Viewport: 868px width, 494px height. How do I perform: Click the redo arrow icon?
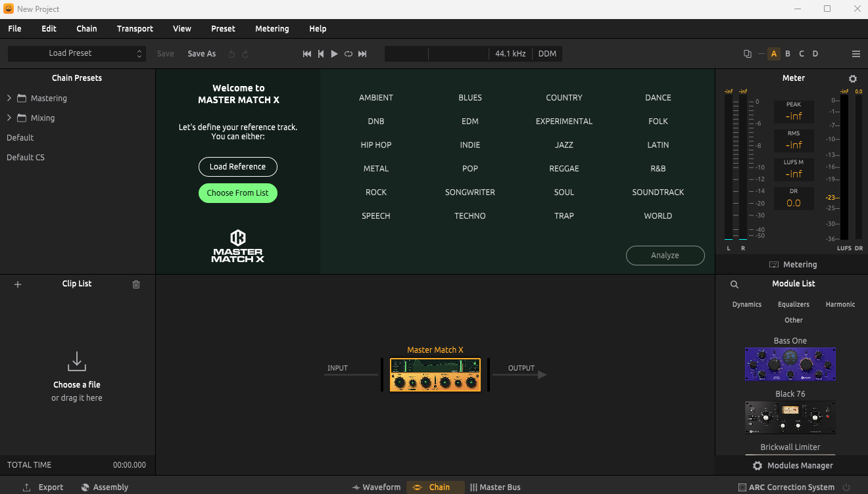pos(245,54)
